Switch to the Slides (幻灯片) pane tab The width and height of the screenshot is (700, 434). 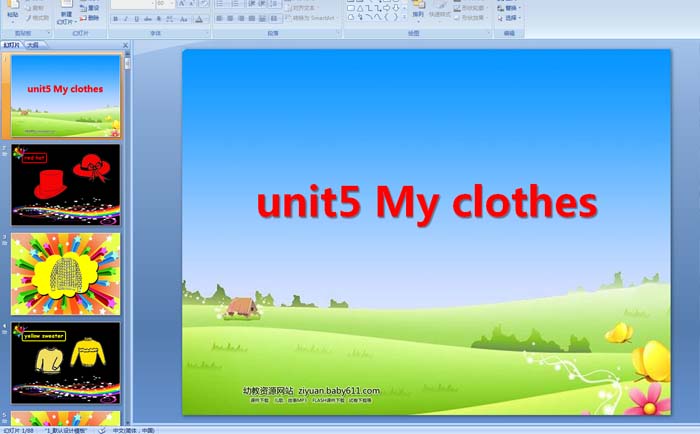point(12,45)
